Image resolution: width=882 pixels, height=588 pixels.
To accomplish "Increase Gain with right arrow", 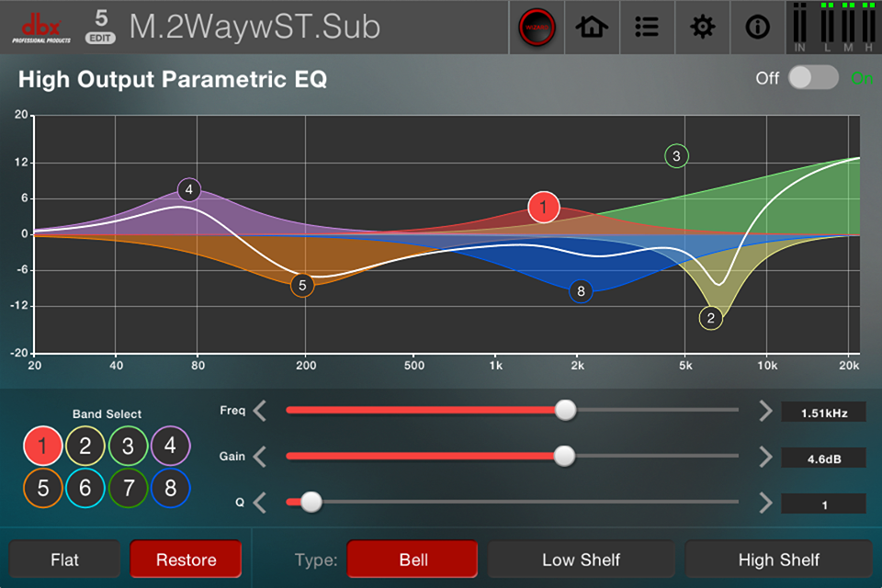I will (x=765, y=457).
